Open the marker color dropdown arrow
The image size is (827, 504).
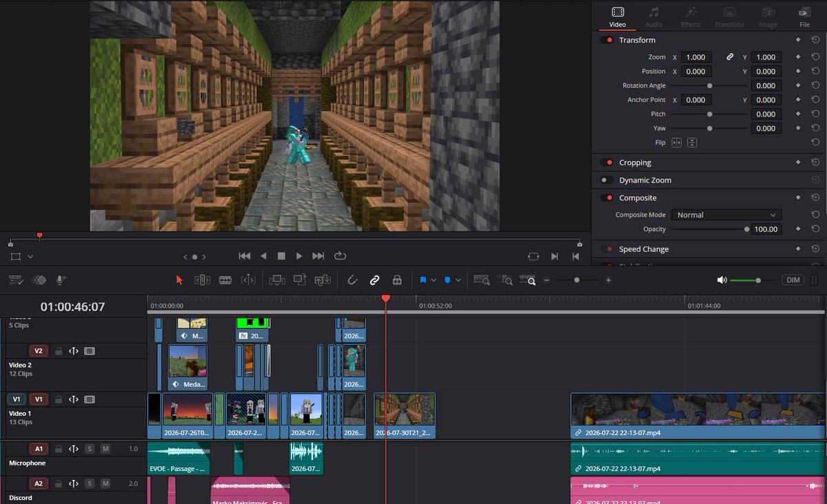pyautogui.click(x=458, y=280)
